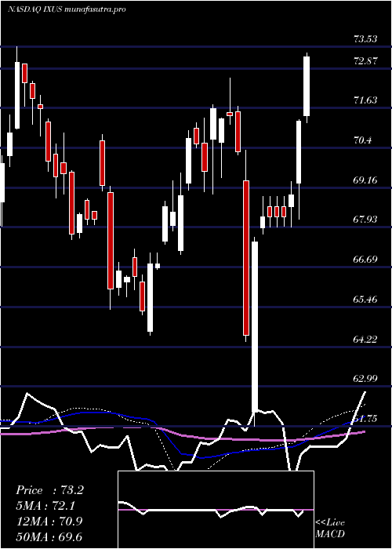Click the 64.22 price axis label

pyautogui.click(x=365, y=340)
